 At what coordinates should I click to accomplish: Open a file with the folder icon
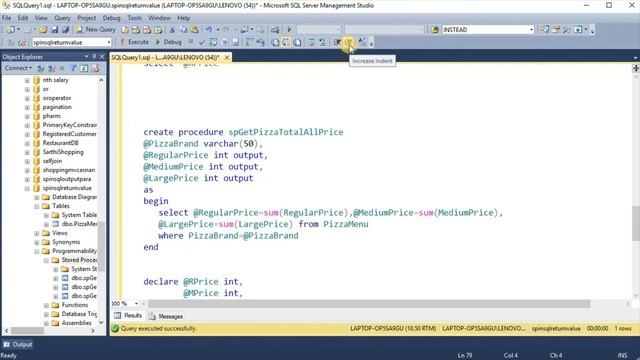pos(43,29)
